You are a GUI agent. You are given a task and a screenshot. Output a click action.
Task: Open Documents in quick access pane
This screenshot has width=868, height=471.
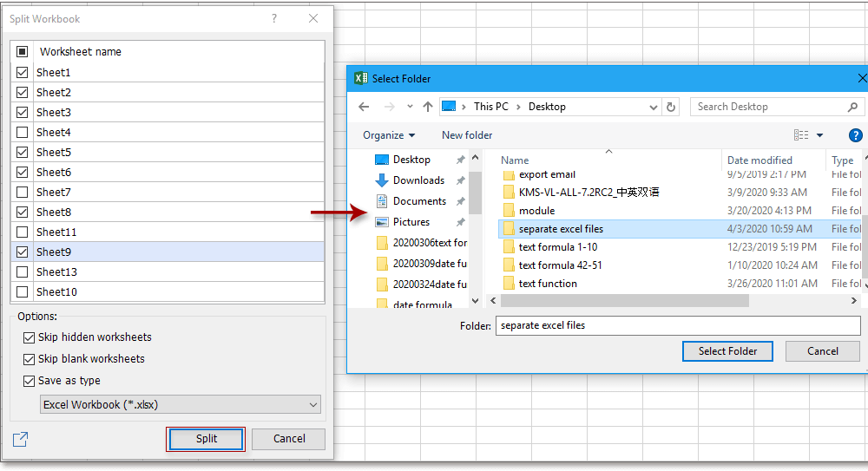tap(419, 201)
